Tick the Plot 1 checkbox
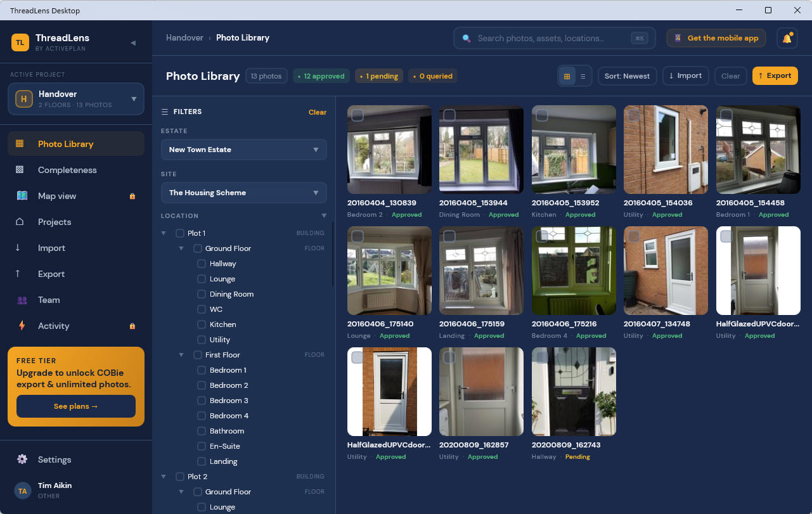Image resolution: width=812 pixels, height=514 pixels. [180, 233]
